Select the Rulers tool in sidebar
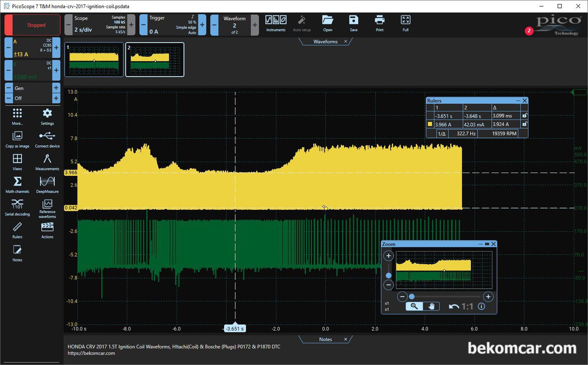This screenshot has height=365, width=588. click(17, 230)
